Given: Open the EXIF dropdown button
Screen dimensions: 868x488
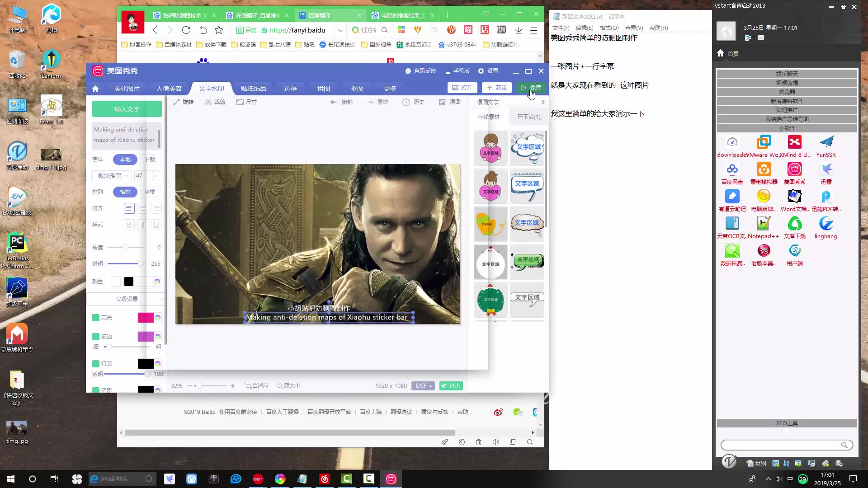Looking at the screenshot, I should 424,386.
